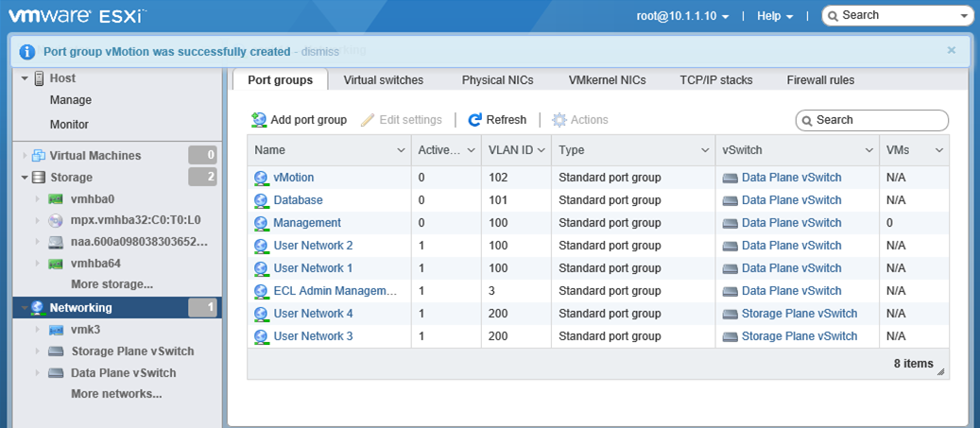Screen dimensions: 980x428
Task: Open the Storage Plane vSwitch link for User Network 4
Action: [x=799, y=314]
